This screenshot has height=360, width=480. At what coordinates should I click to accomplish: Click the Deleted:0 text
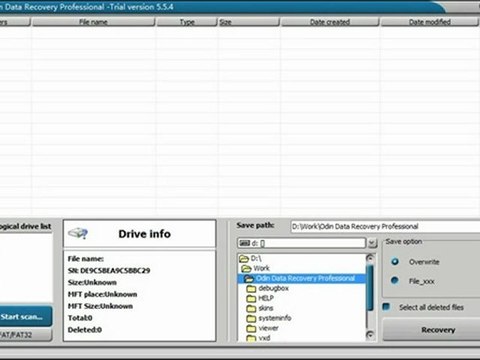coord(85,330)
